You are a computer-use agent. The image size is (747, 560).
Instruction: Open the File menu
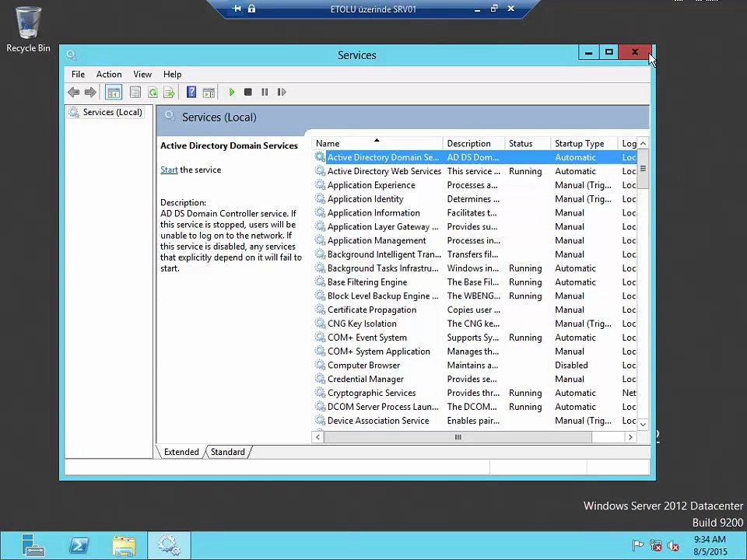pos(78,75)
